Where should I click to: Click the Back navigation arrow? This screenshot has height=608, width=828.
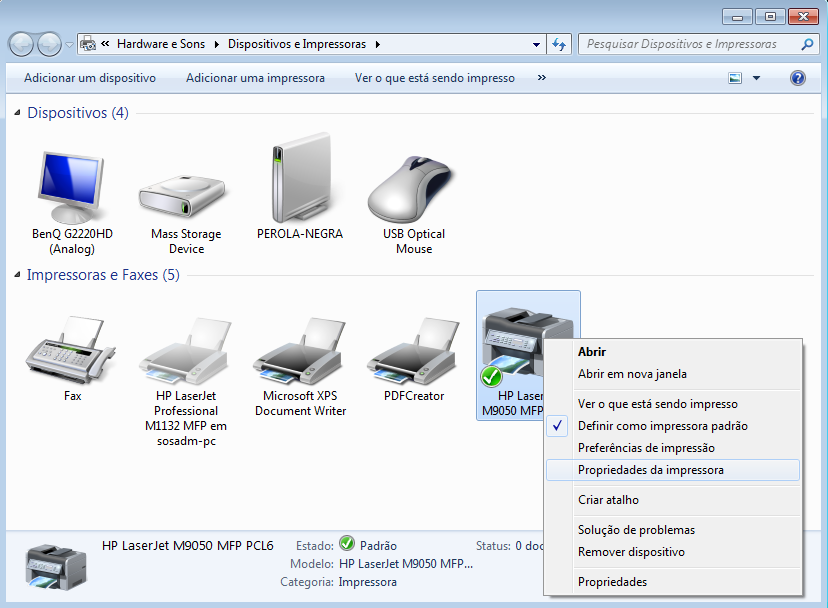coord(22,44)
